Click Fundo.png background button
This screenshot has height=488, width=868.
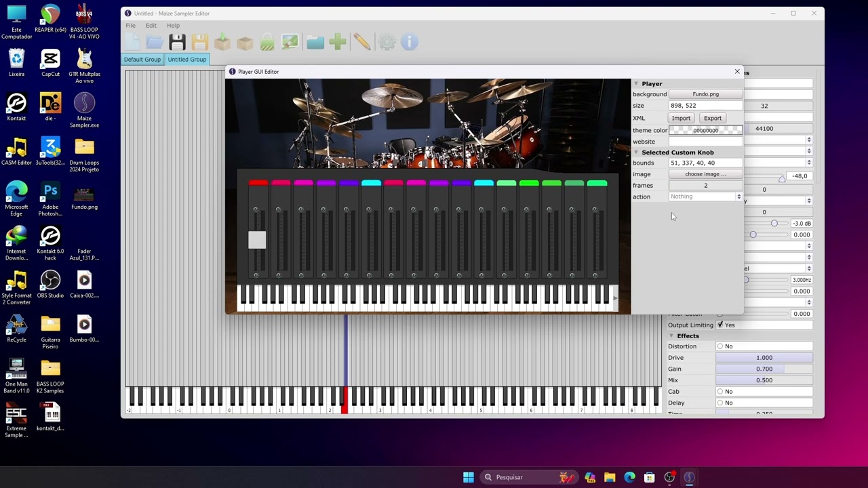coord(705,94)
